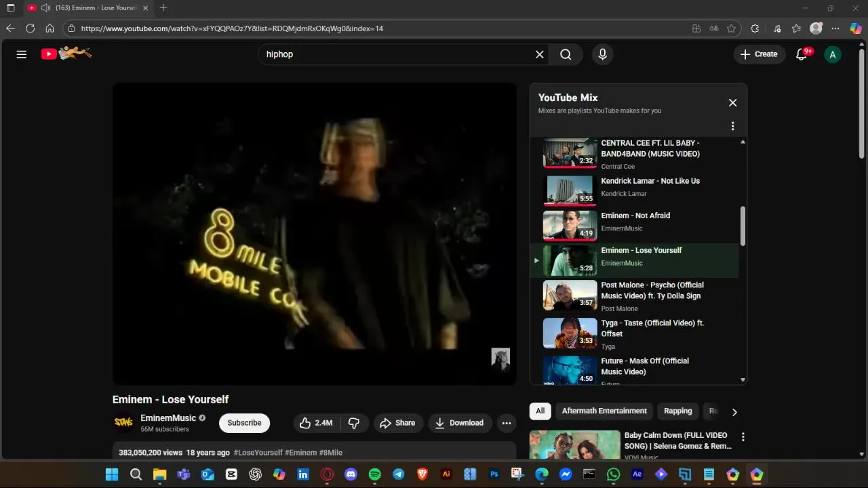Open the Windows Start menu
Screen dimensions: 868x488
[112, 474]
